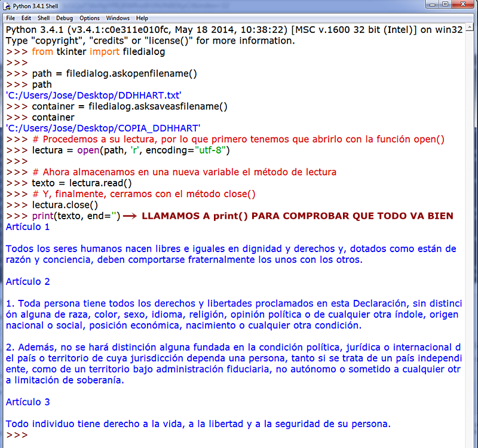
Task: Open the Edit menu
Action: (26, 18)
